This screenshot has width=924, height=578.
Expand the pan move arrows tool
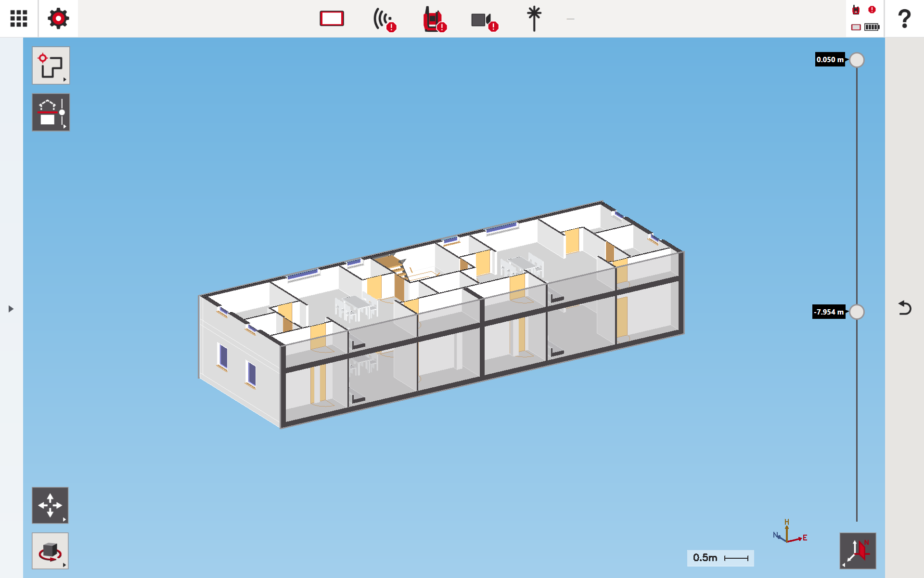click(x=50, y=505)
